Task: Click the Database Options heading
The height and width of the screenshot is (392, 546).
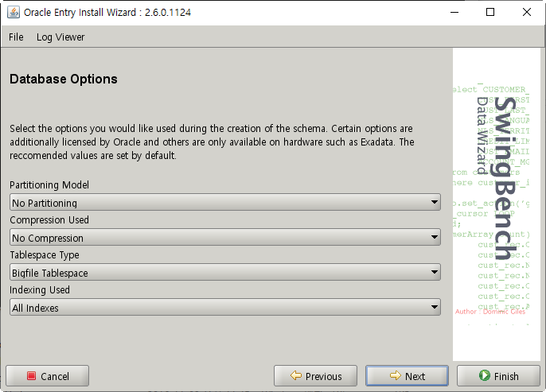Action: click(64, 79)
